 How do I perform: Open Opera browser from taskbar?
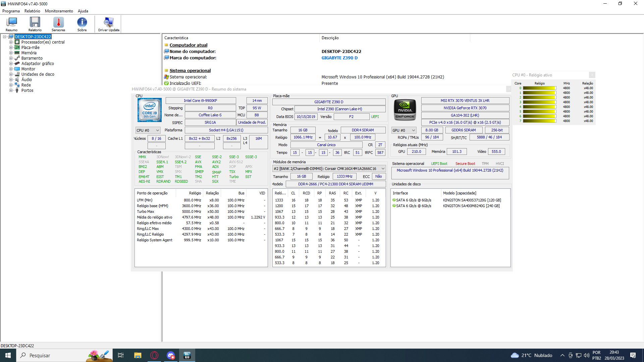[154, 355]
